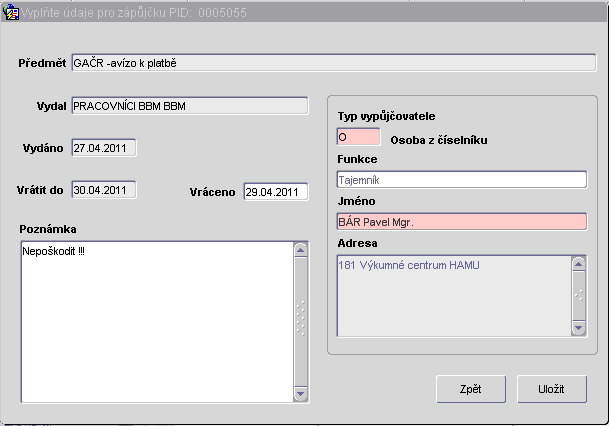Click the up arrow of the Adresa scrollbar
The height and width of the screenshot is (426, 609).
click(578, 264)
